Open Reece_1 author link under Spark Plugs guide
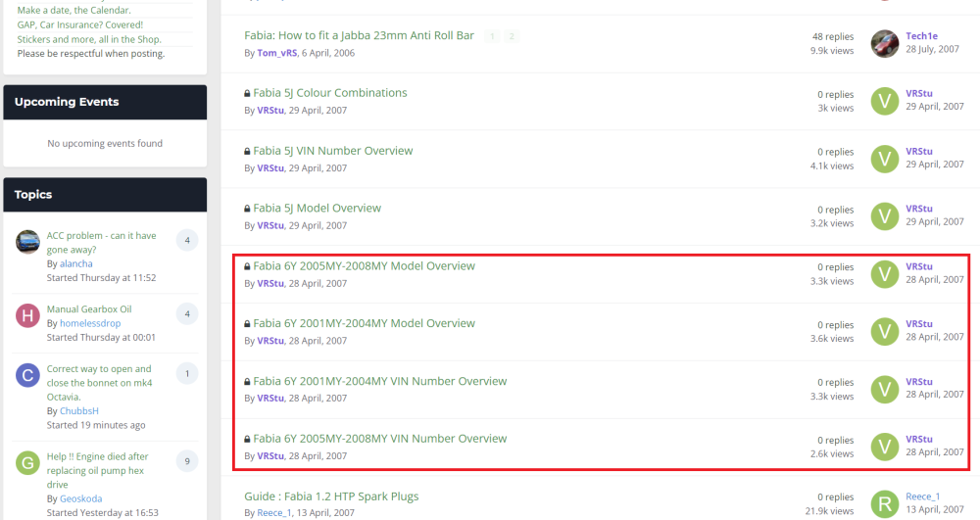Screen dimensions: 980x520 (x=273, y=512)
